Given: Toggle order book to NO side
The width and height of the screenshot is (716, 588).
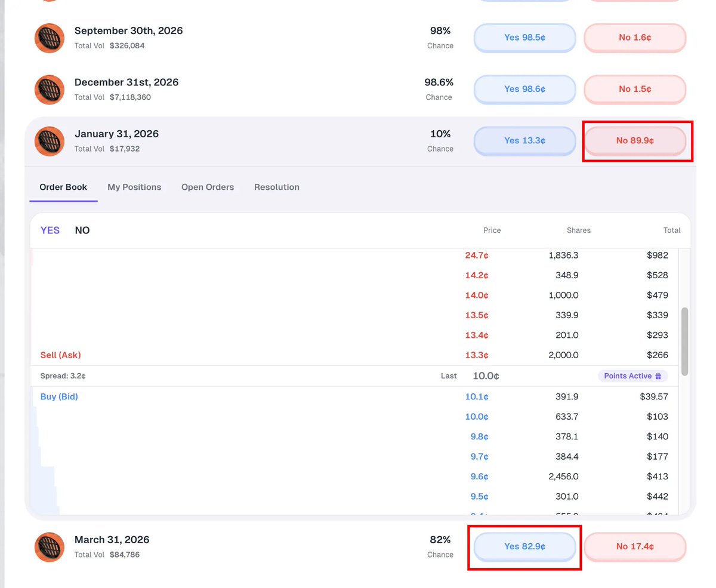Looking at the screenshot, I should [82, 230].
